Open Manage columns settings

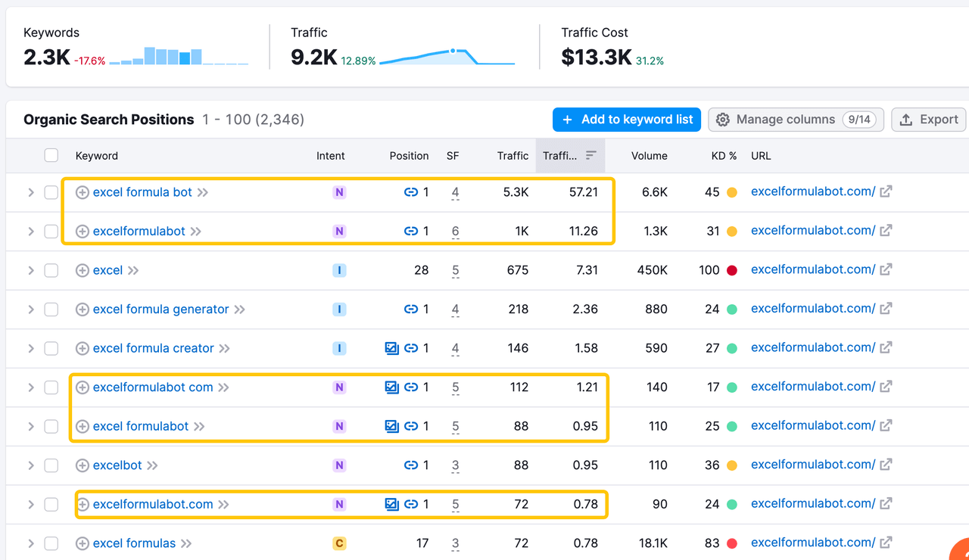coord(796,120)
